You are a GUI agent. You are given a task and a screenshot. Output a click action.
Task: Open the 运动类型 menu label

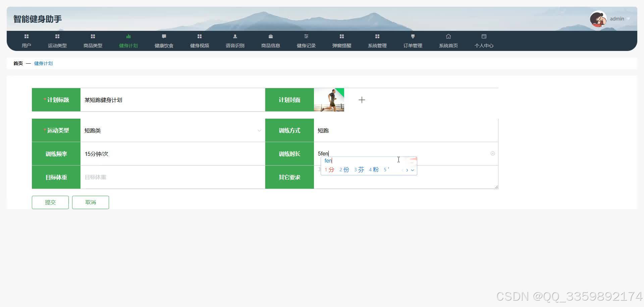pyautogui.click(x=57, y=46)
